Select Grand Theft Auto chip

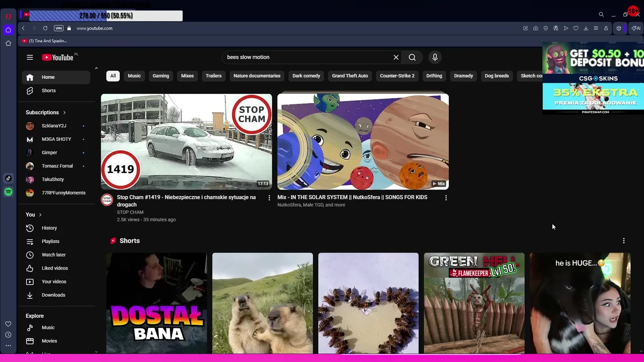pyautogui.click(x=350, y=76)
